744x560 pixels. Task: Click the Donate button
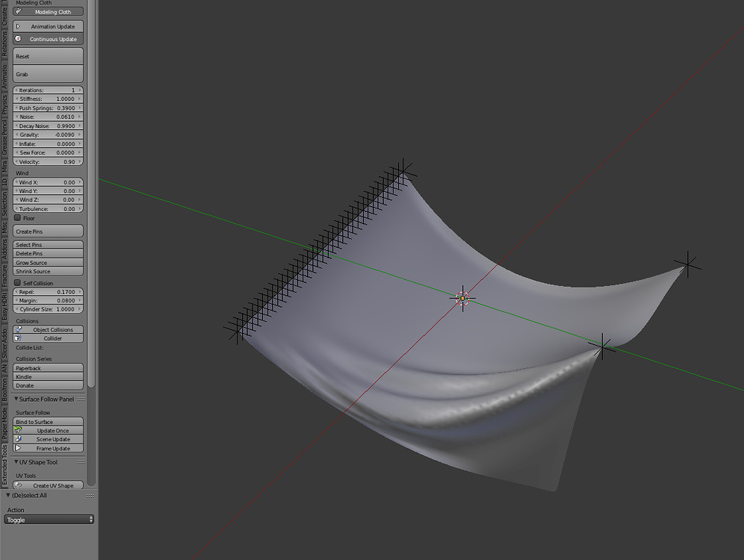click(x=48, y=385)
